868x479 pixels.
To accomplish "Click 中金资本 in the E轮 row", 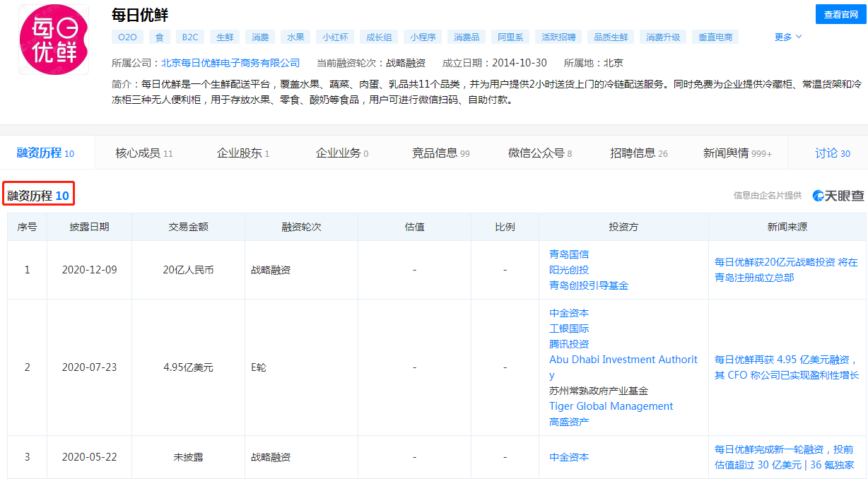I will pyautogui.click(x=569, y=313).
